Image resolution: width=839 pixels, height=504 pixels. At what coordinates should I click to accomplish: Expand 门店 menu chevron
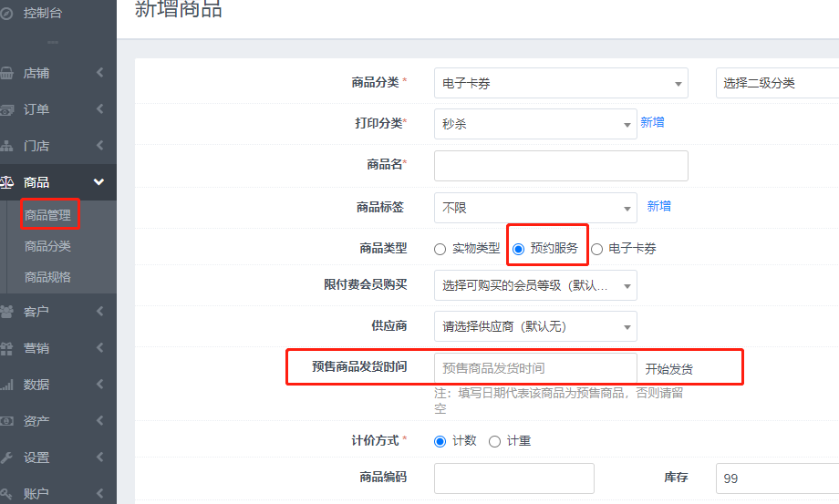100,145
